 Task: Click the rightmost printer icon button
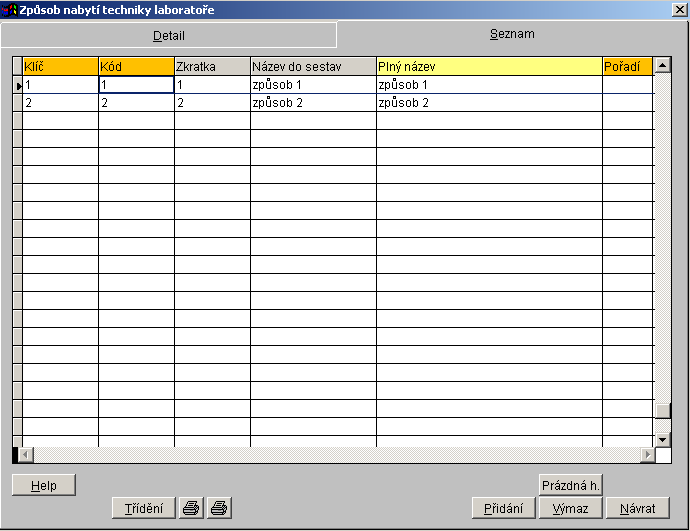(219, 508)
